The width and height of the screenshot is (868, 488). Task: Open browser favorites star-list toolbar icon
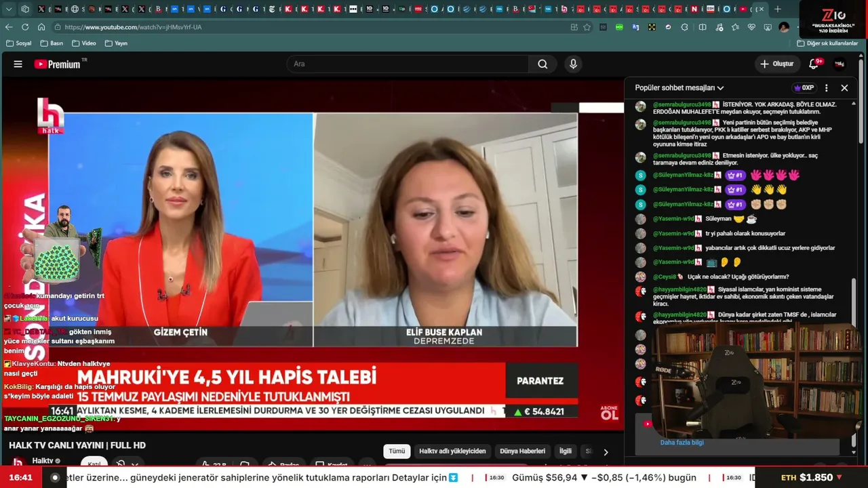click(x=736, y=27)
